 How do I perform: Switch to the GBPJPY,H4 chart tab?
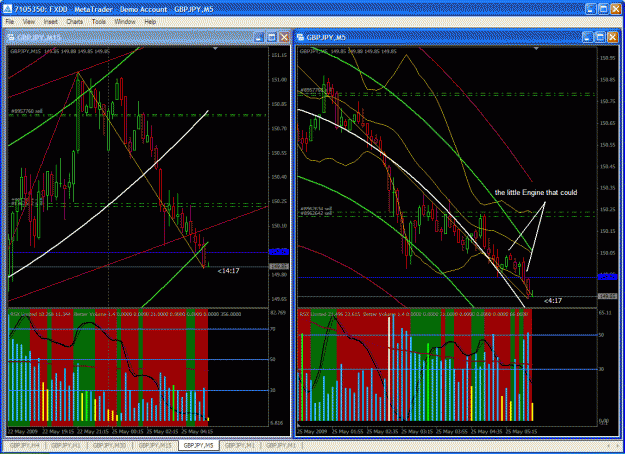click(x=25, y=446)
